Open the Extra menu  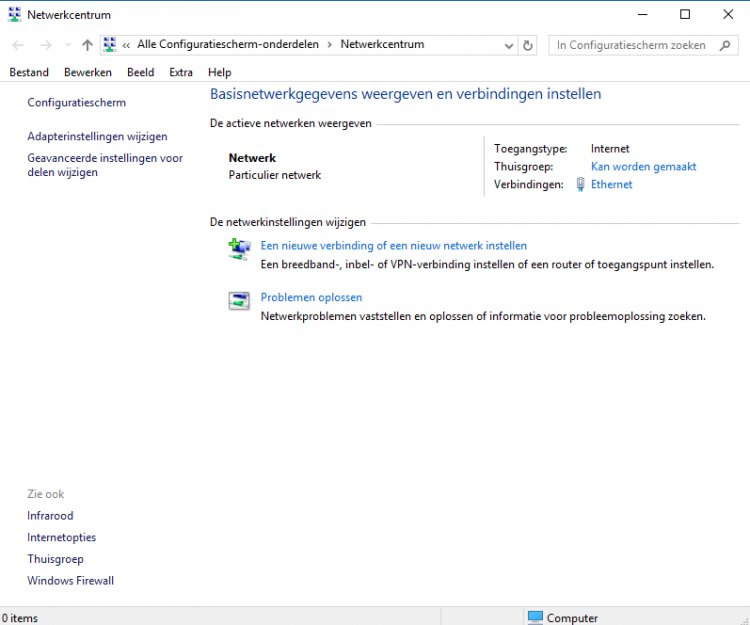click(181, 72)
